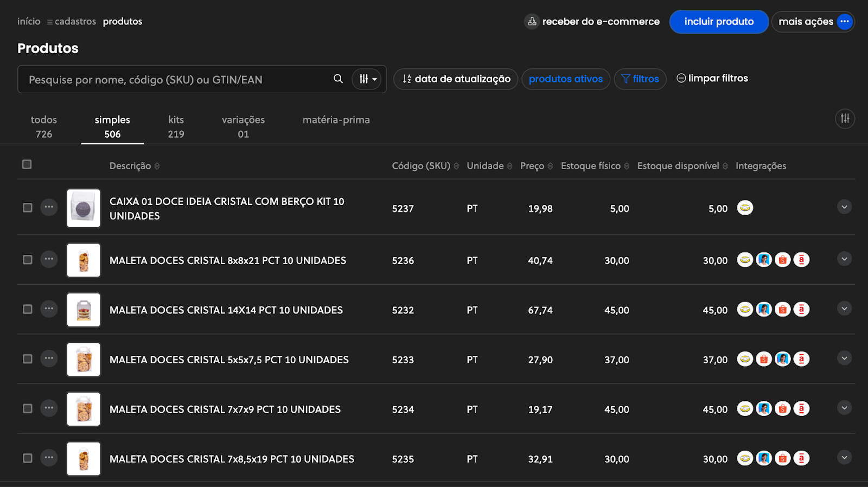
Task: Click the Shopee integration icon on SKU 5236 row
Action: (782, 260)
